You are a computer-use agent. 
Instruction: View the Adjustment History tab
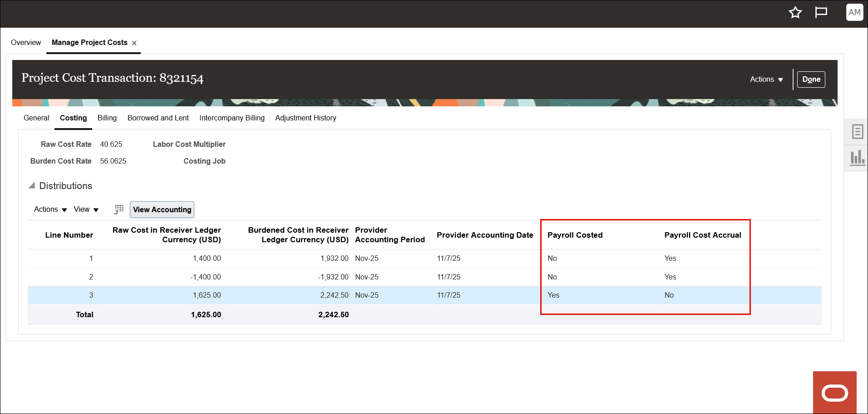coord(306,118)
